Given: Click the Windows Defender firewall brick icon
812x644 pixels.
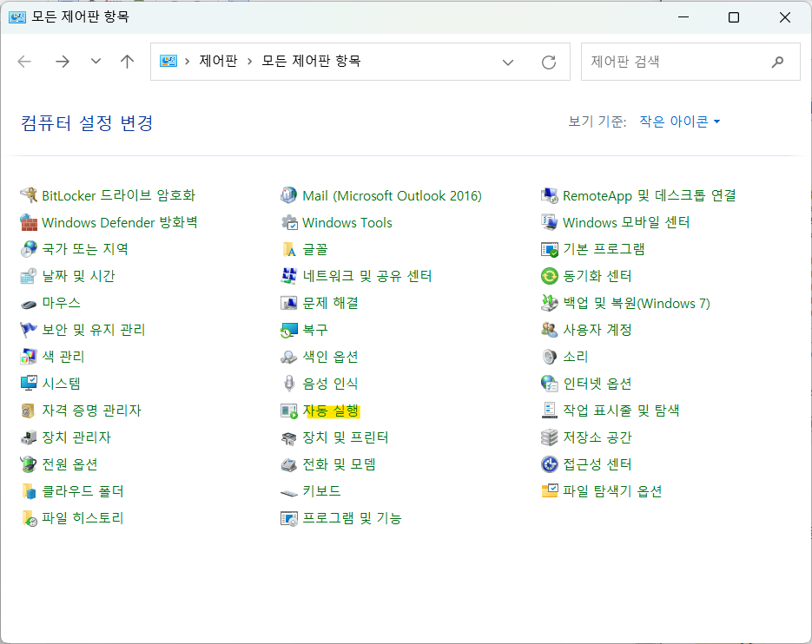Looking at the screenshot, I should [x=29, y=222].
